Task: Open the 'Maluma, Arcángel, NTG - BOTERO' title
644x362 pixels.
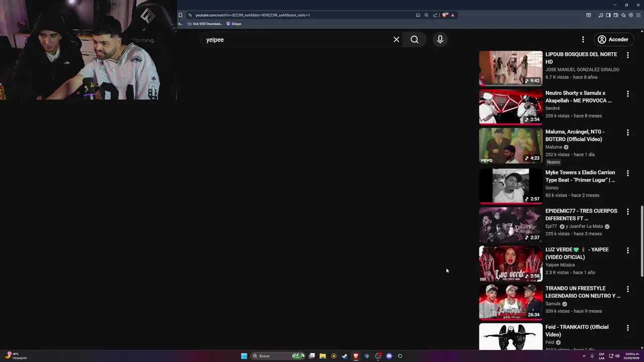Action: pyautogui.click(x=575, y=135)
